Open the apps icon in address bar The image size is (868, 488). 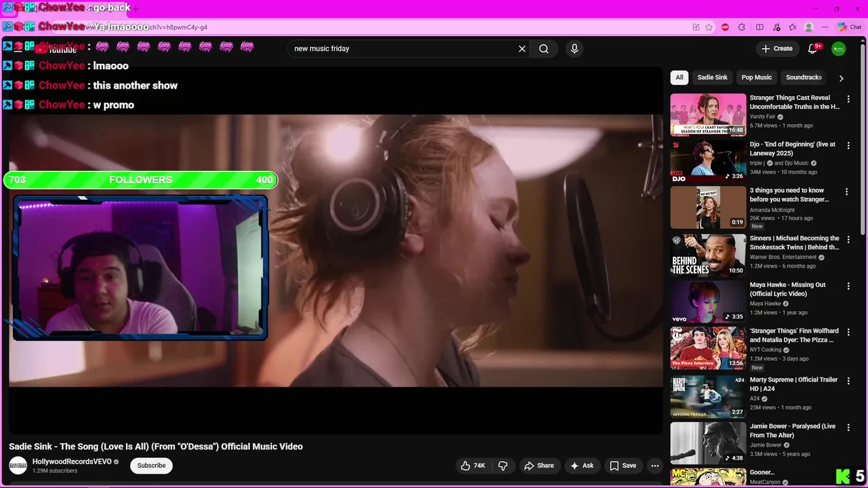pyautogui.click(x=696, y=27)
